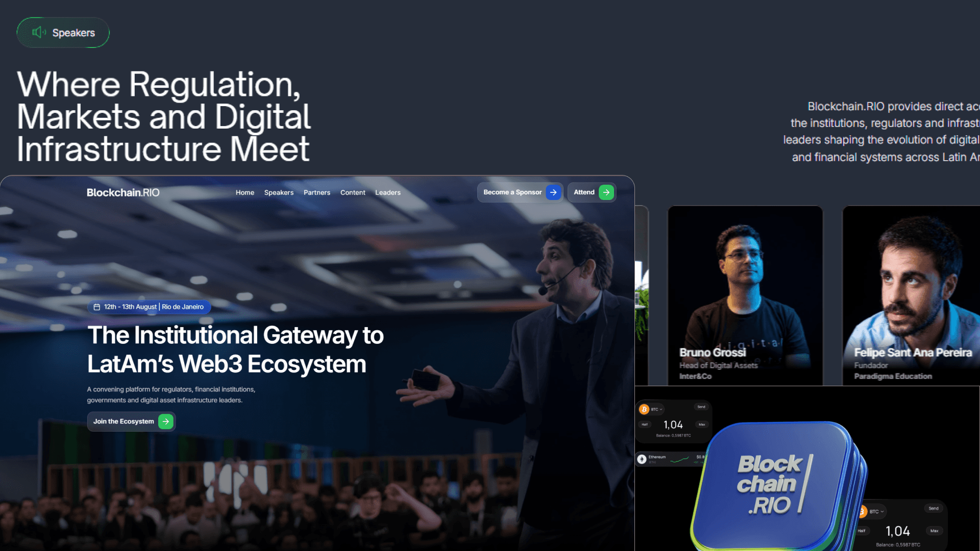Click the blue arrow icon on Become a Sponsor
Screen dimensions: 980x551
[553, 192]
